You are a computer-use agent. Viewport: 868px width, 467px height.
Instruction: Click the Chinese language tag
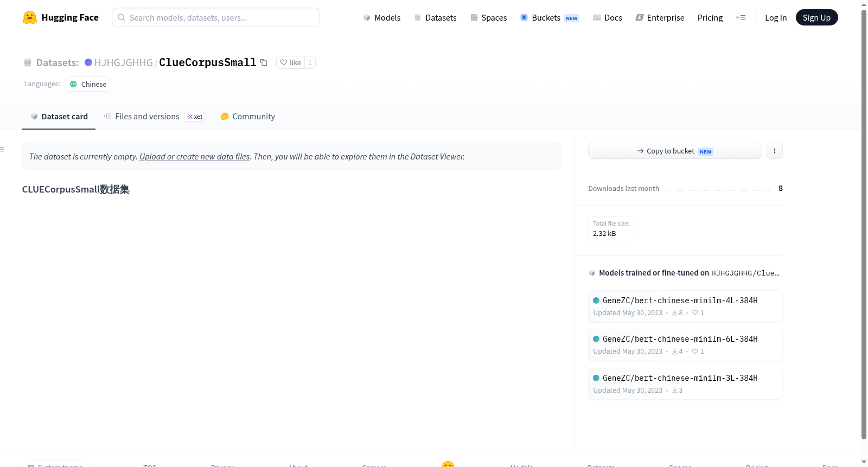point(88,84)
